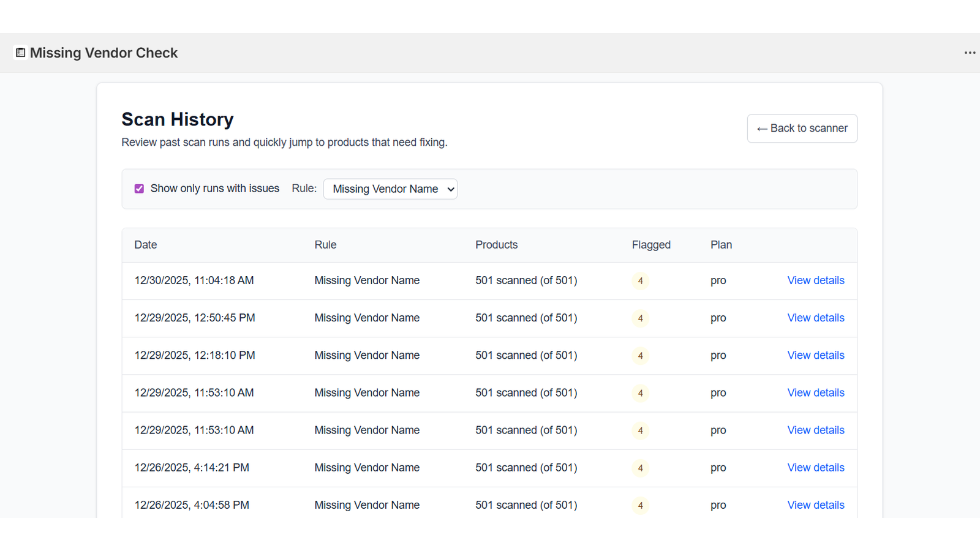The height and width of the screenshot is (551, 980).
Task: Open the Rule filter dropdown
Action: click(390, 189)
